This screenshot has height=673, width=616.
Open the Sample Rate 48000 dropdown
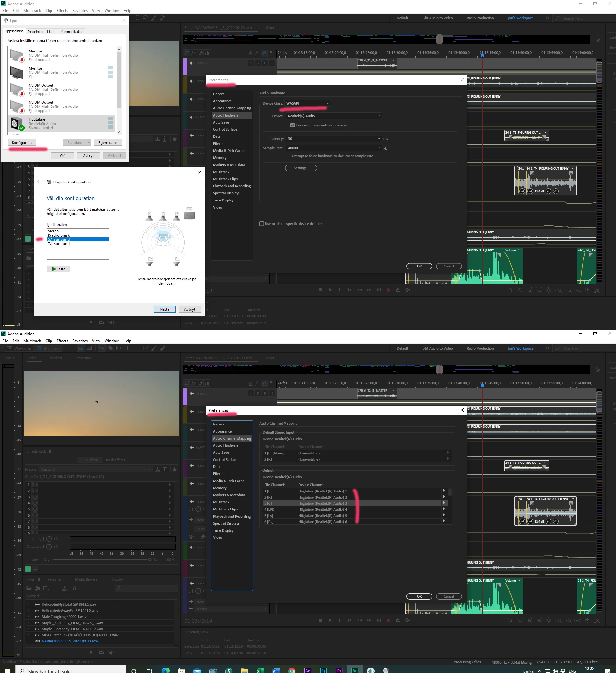[333, 148]
